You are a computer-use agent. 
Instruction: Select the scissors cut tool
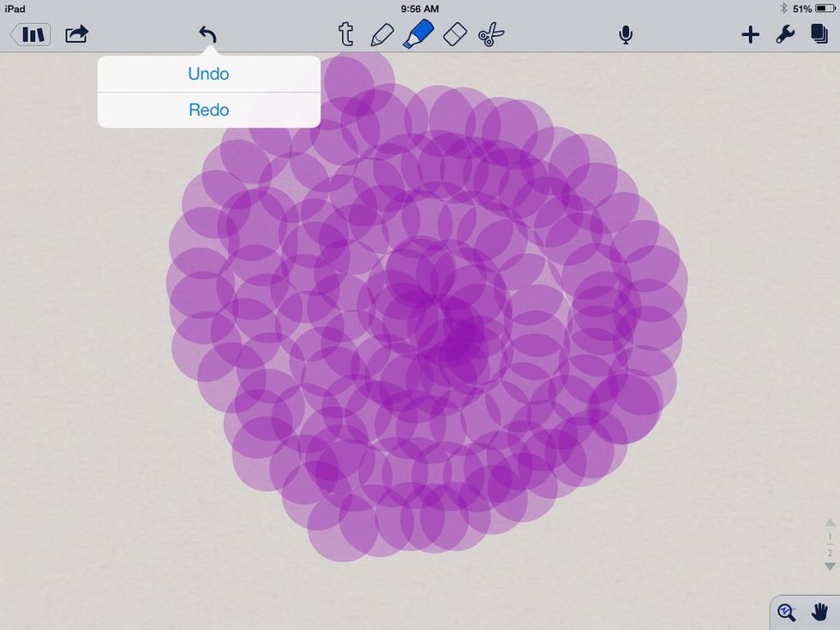click(x=491, y=34)
